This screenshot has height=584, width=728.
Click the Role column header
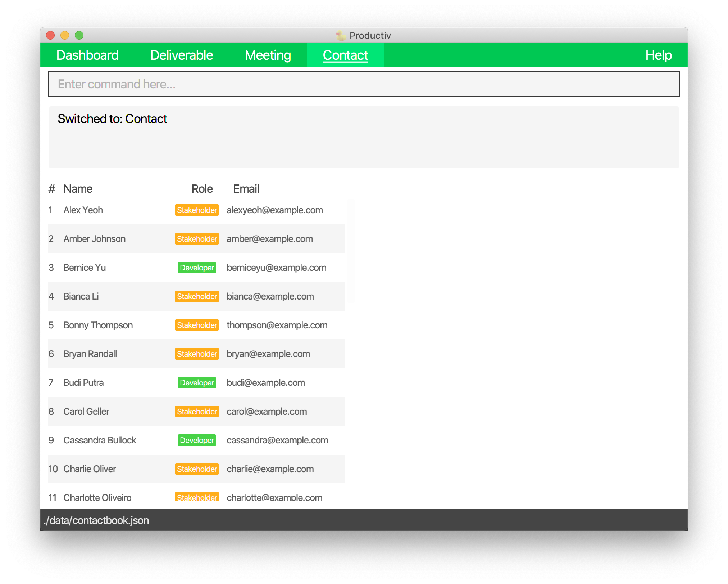pos(202,189)
